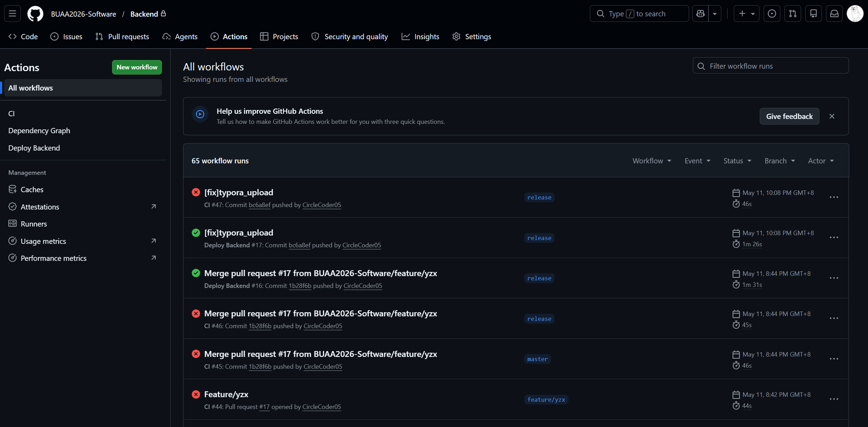Expand the Workflow filter dropdown
868x427 pixels.
click(x=652, y=161)
